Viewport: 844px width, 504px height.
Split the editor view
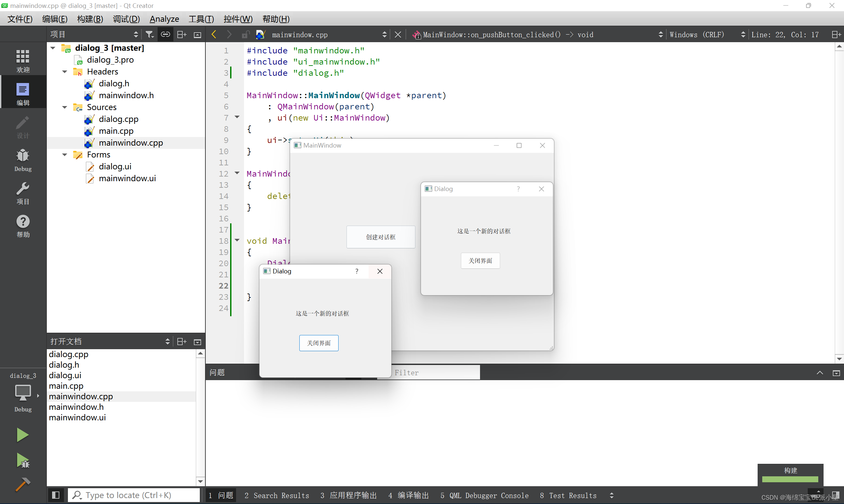[836, 35]
